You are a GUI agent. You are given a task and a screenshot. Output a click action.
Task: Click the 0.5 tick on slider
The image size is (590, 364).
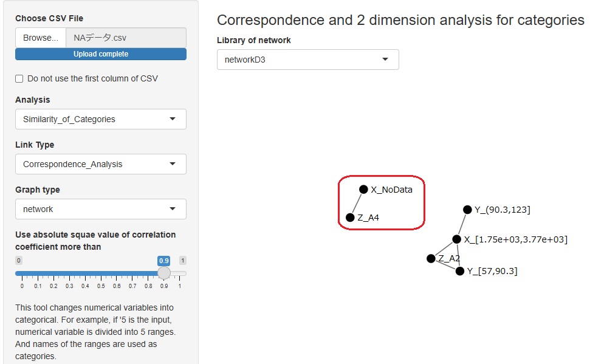101,285
